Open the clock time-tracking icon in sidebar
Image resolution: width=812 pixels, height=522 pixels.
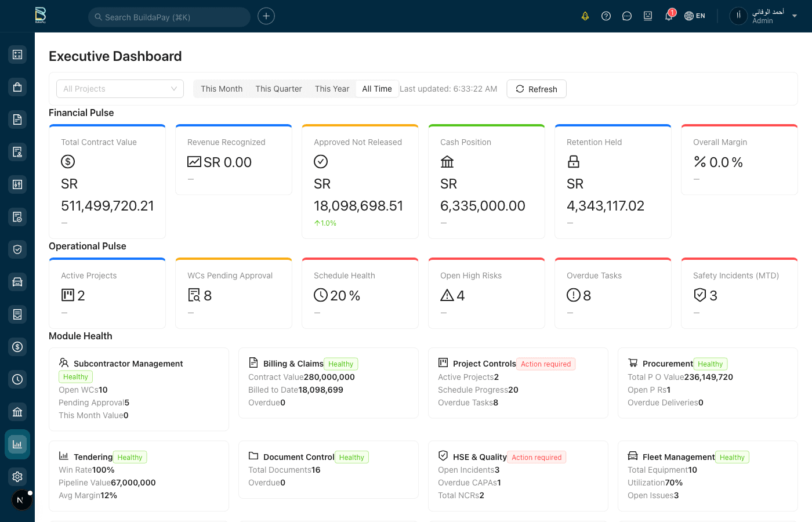(x=17, y=379)
